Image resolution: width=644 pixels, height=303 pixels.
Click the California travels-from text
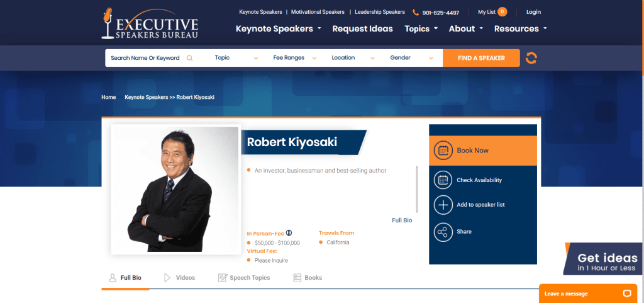point(338,243)
